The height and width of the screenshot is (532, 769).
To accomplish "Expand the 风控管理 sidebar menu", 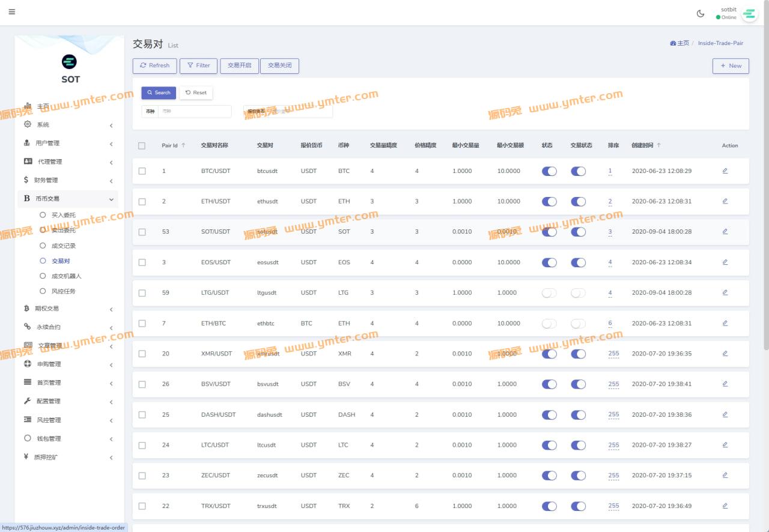I will coord(68,420).
